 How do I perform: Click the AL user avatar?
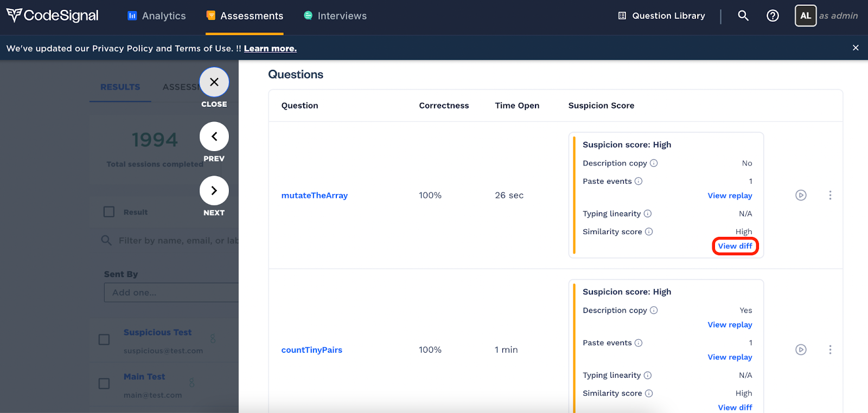[806, 16]
